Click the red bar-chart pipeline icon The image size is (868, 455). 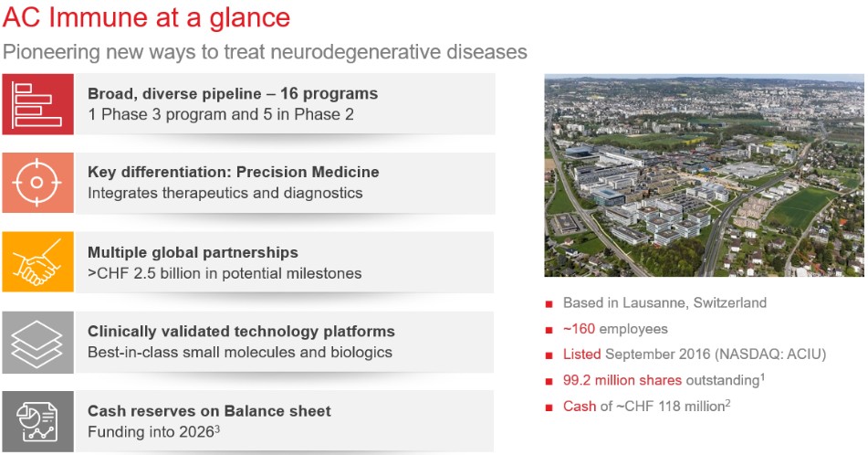click(37, 104)
